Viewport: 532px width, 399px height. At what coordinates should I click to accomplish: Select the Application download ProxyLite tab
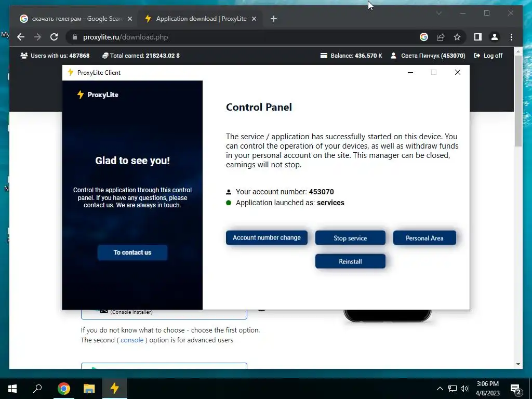coord(200,19)
